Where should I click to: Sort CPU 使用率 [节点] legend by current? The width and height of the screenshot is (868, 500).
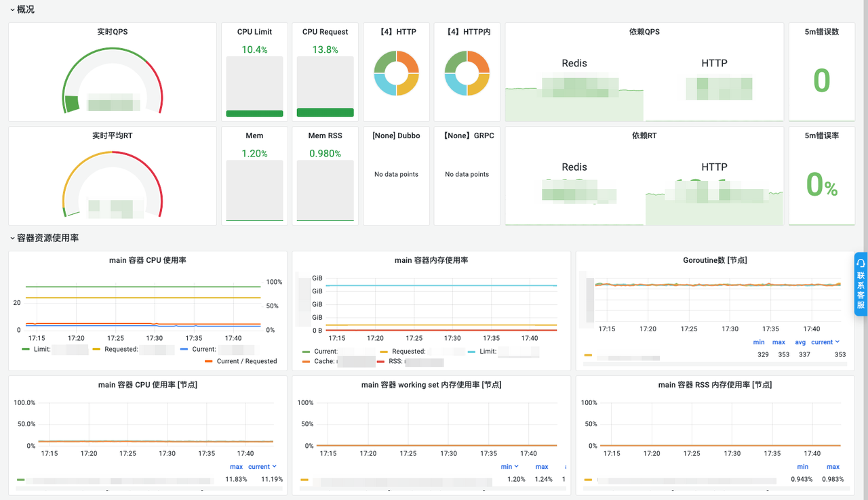point(262,467)
